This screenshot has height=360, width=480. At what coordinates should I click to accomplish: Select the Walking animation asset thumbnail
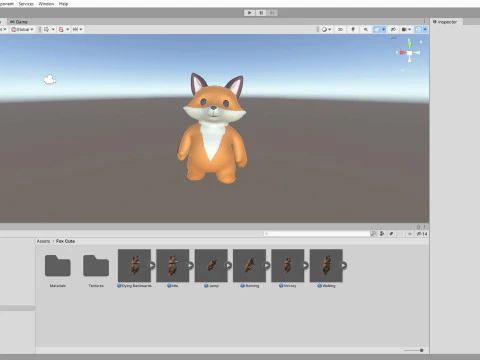326,266
